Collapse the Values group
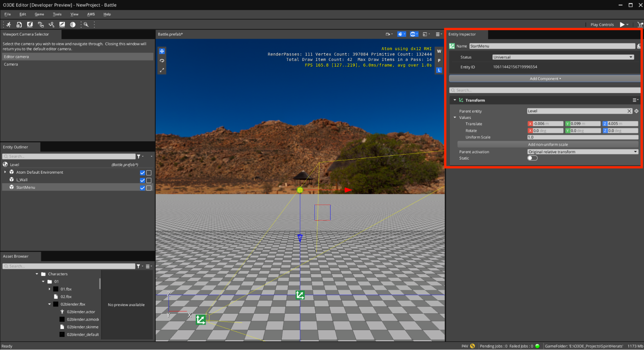This screenshot has height=350, width=644. pyautogui.click(x=455, y=118)
